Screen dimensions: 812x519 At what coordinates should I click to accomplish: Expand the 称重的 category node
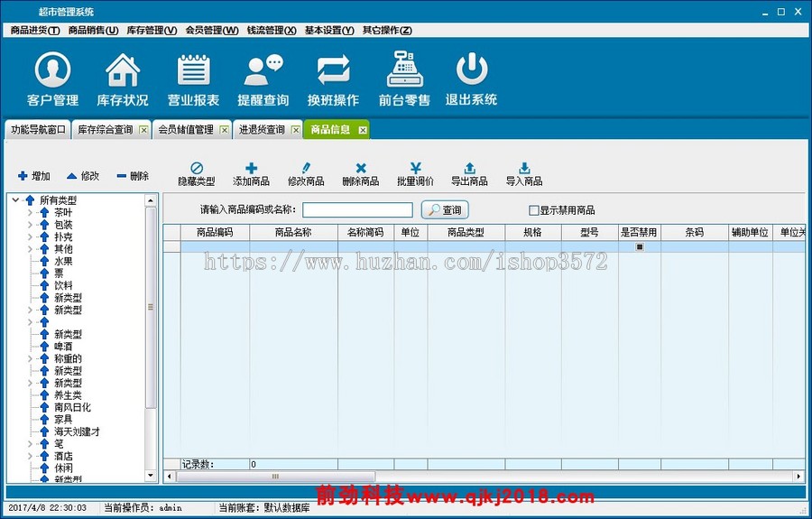point(30,358)
